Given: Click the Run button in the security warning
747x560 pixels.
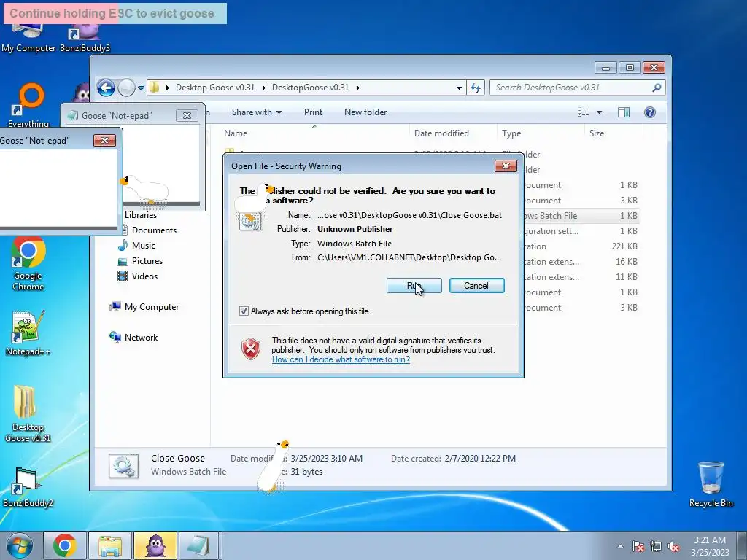Looking at the screenshot, I should coord(414,286).
